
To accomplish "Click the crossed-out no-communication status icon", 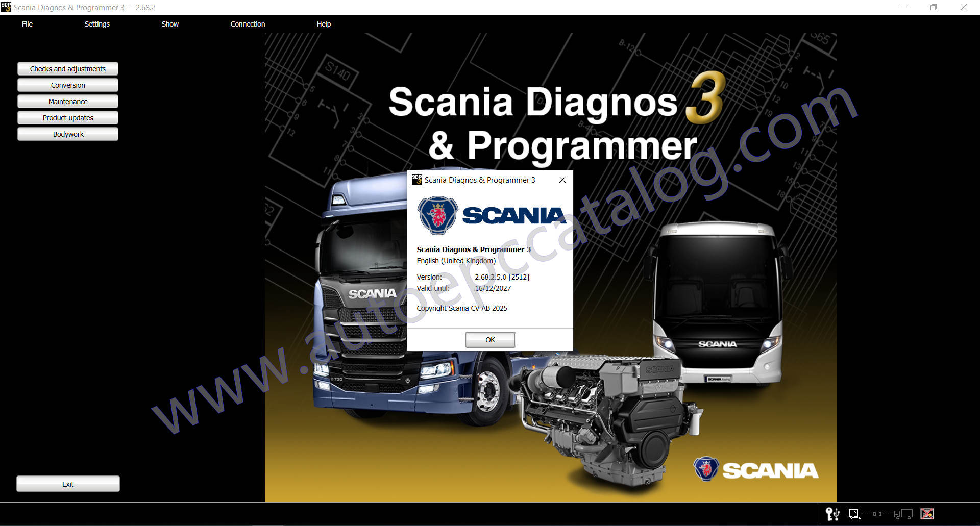I will 927,514.
